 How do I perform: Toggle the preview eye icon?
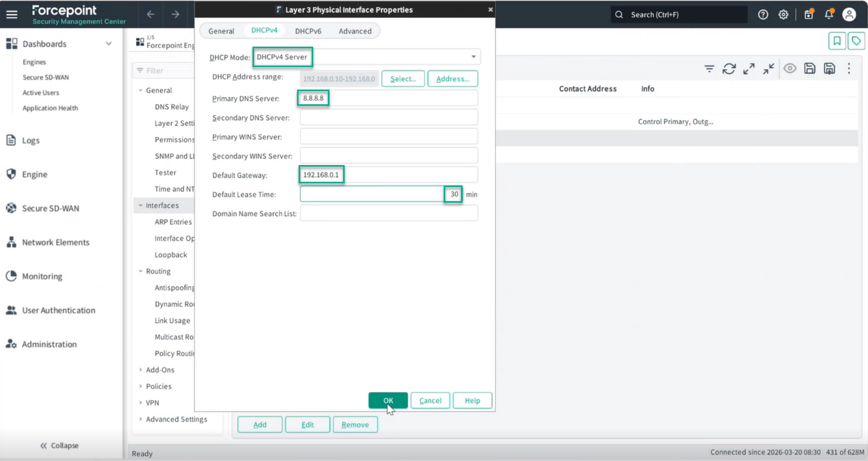tap(790, 69)
